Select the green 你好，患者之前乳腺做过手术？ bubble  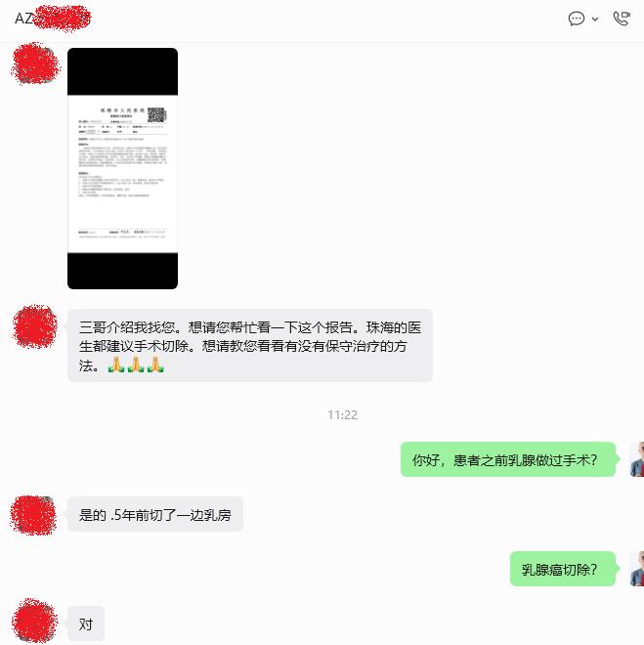tap(508, 459)
